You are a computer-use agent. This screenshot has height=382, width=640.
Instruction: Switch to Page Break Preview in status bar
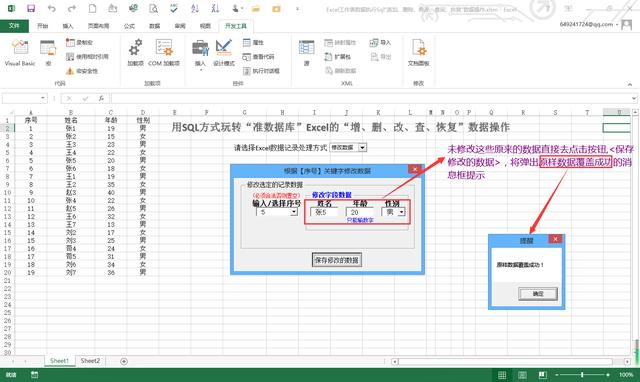(542, 375)
